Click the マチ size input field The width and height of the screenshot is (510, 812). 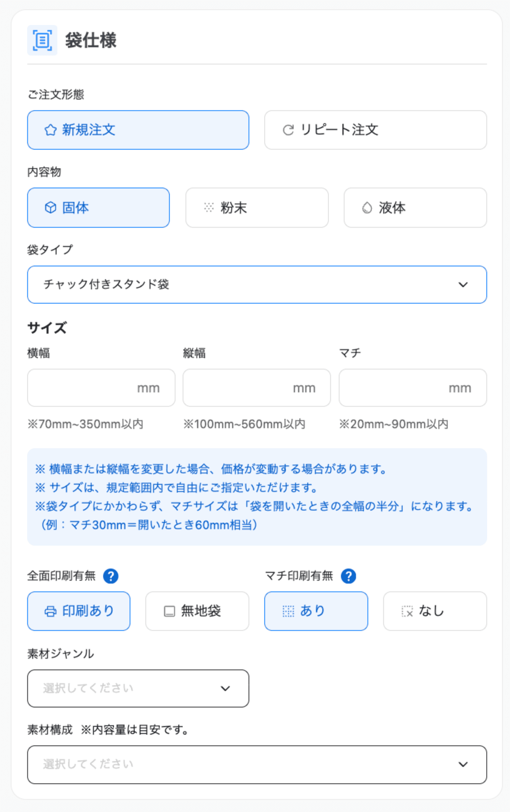(412, 388)
